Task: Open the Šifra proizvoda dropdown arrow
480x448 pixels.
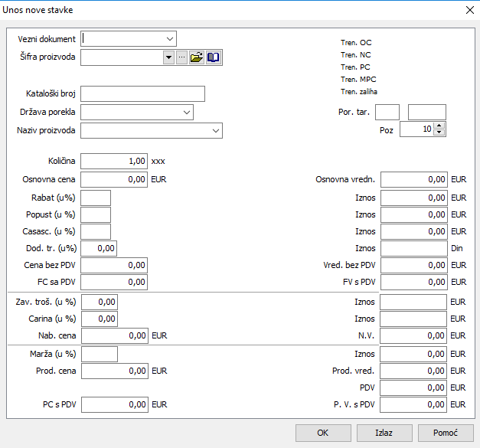Action: point(168,57)
